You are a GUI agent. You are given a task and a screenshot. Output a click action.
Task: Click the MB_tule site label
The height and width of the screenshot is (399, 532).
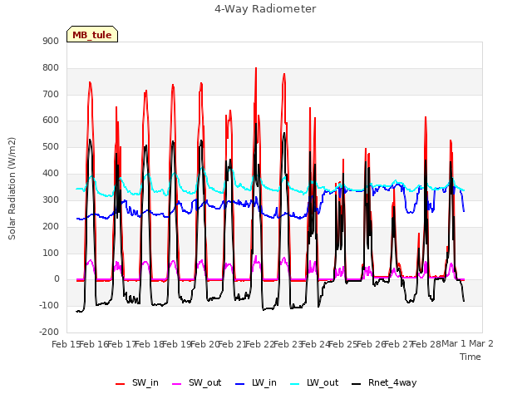point(92,35)
